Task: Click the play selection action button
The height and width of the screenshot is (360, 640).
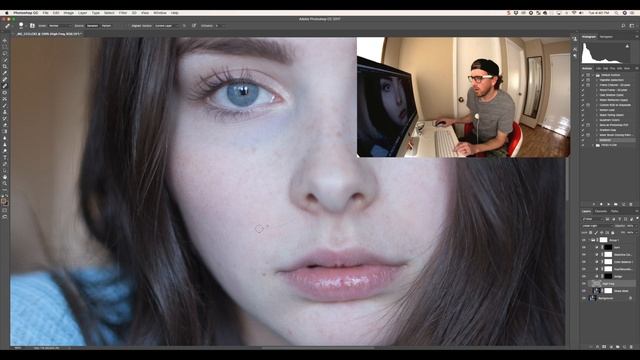Action: click(608, 204)
